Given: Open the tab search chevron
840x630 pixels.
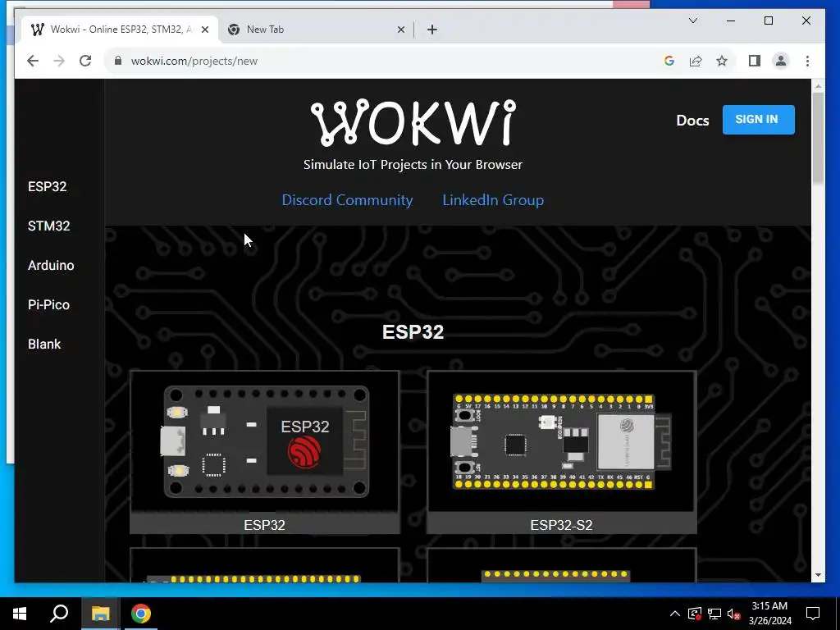Looking at the screenshot, I should pos(692,21).
